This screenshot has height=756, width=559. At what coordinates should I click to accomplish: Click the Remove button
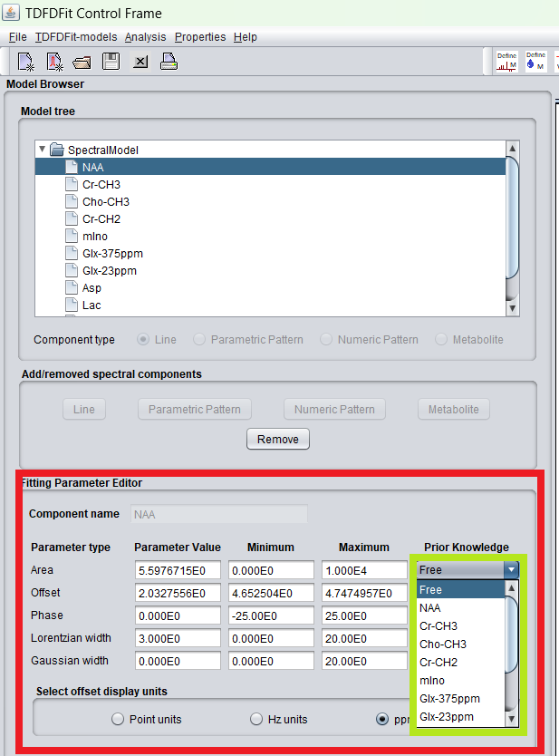(278, 440)
